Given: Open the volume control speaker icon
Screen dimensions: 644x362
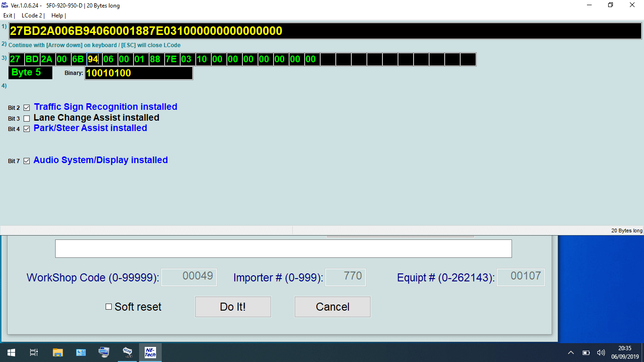Looking at the screenshot, I should tap(601, 353).
